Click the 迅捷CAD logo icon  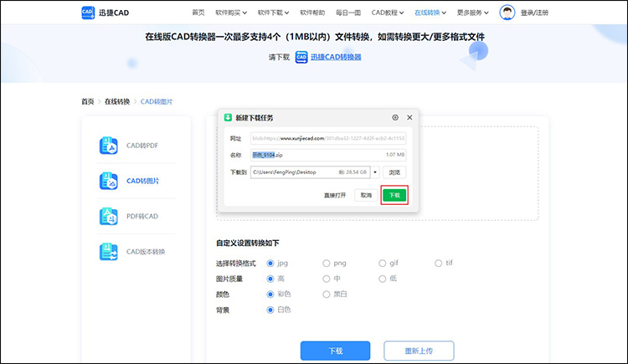[88, 13]
